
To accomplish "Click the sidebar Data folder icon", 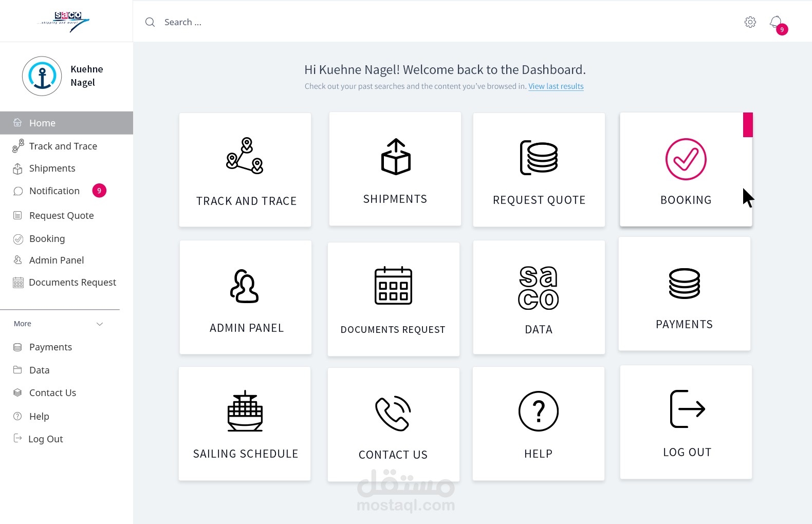I will (x=17, y=370).
